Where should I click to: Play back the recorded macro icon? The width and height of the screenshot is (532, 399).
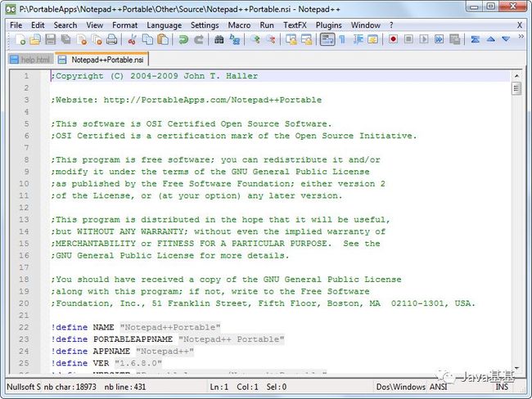coord(424,39)
